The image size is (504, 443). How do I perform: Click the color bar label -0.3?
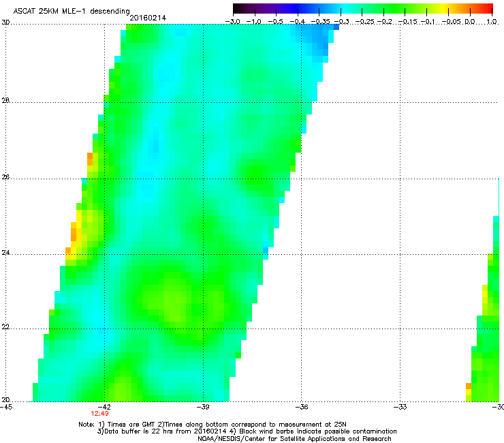point(341,22)
